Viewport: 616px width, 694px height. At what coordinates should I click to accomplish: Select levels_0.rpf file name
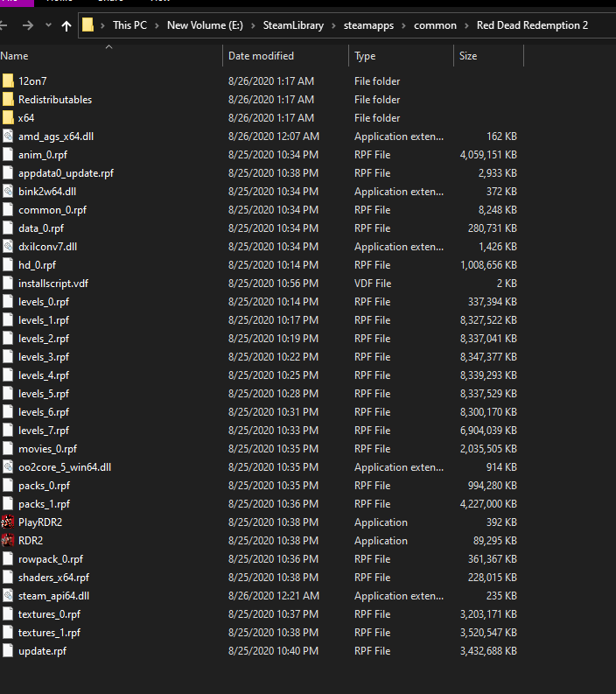(44, 301)
